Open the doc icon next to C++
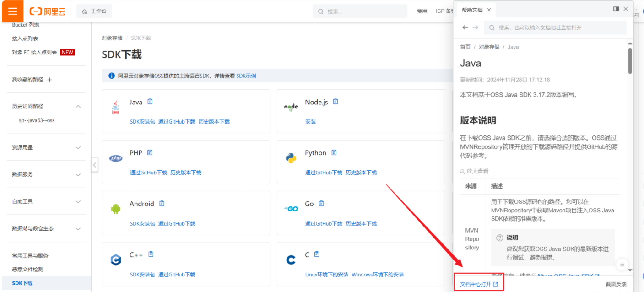Screen dimensions: 644x292 (x=151, y=254)
